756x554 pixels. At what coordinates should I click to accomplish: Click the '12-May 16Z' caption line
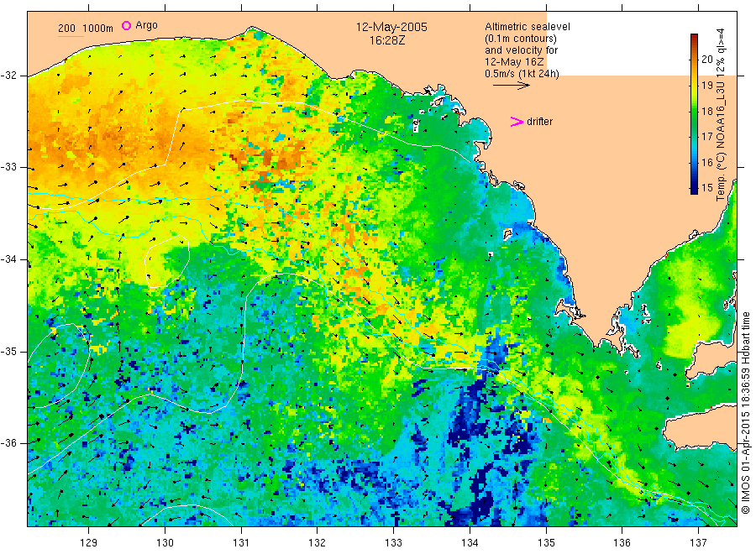coord(514,62)
